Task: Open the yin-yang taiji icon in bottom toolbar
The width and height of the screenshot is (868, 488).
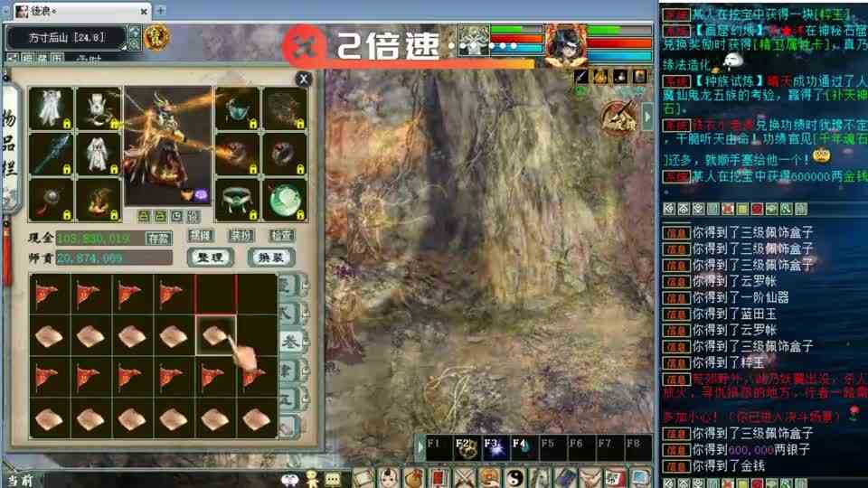Action: [516, 477]
